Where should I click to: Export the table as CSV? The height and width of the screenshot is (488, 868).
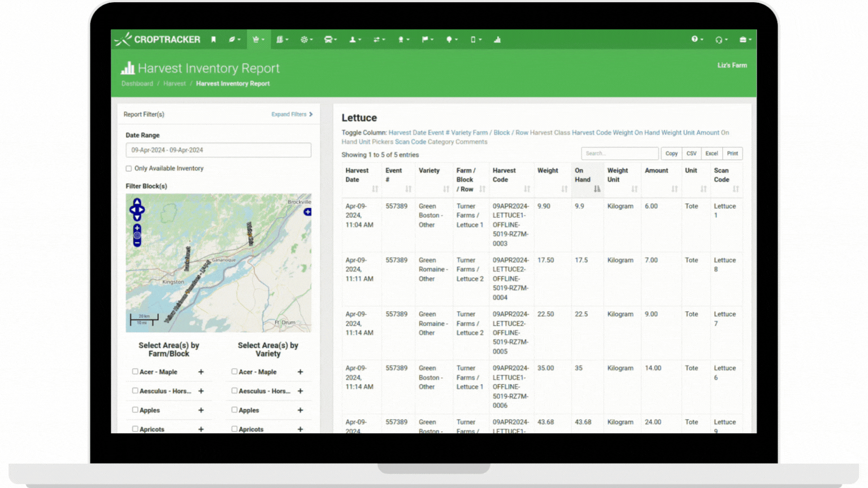point(691,154)
